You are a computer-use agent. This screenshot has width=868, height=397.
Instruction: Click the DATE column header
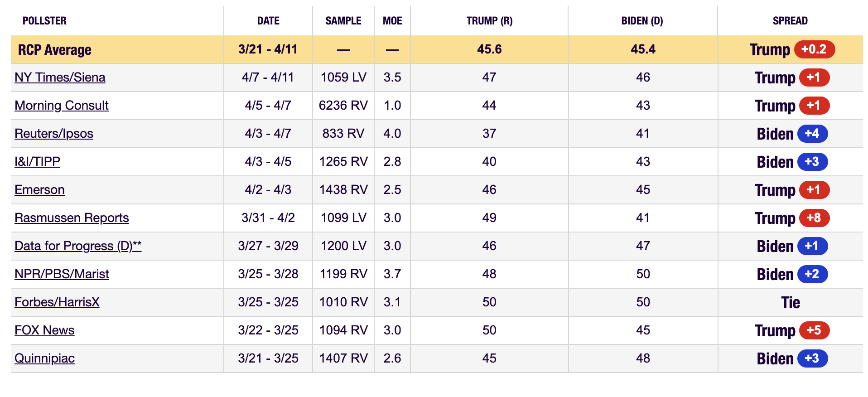268,21
